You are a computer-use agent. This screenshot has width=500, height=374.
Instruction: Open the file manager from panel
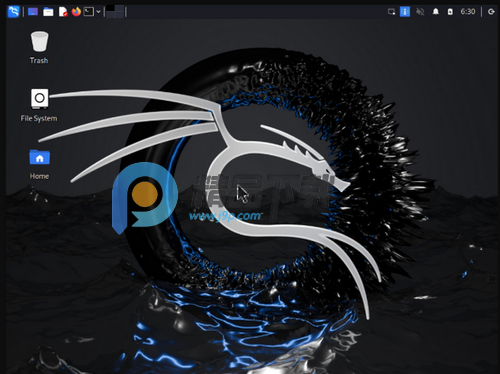(x=48, y=12)
